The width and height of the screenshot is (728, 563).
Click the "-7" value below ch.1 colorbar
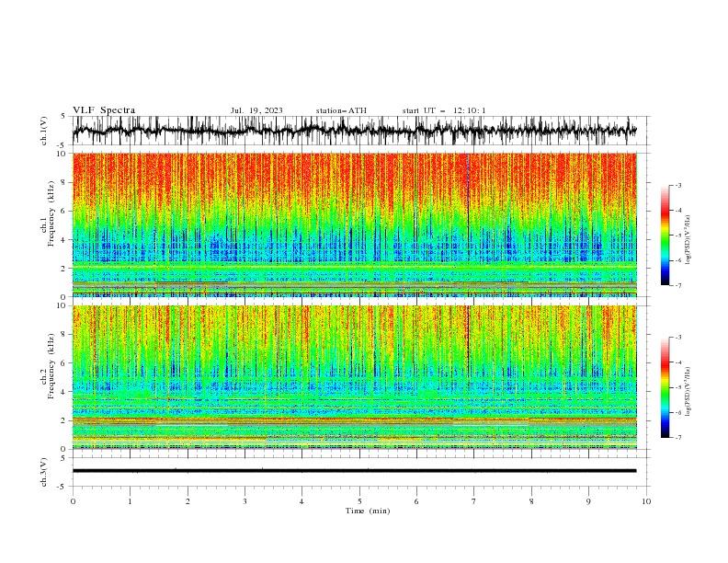coord(678,285)
